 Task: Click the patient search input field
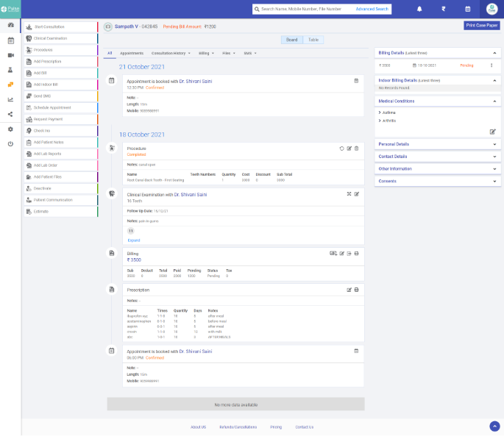click(x=302, y=10)
